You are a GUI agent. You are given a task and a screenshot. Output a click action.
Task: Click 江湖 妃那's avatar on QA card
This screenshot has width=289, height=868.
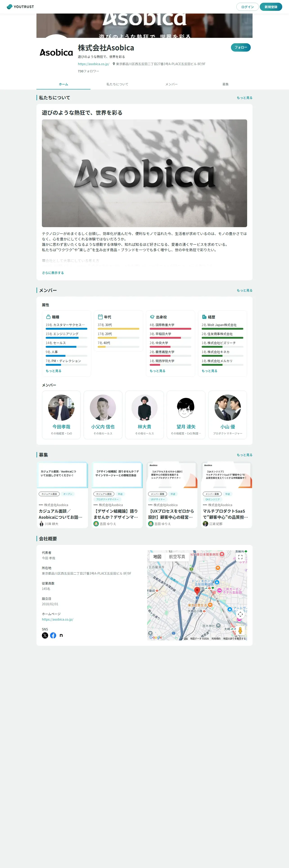coord(205,524)
